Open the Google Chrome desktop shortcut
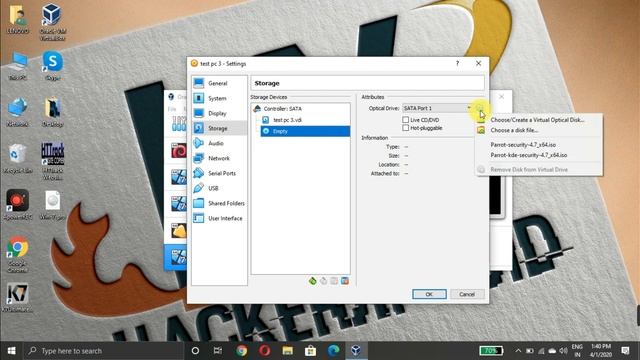This screenshot has width=640, height=360. [x=18, y=254]
